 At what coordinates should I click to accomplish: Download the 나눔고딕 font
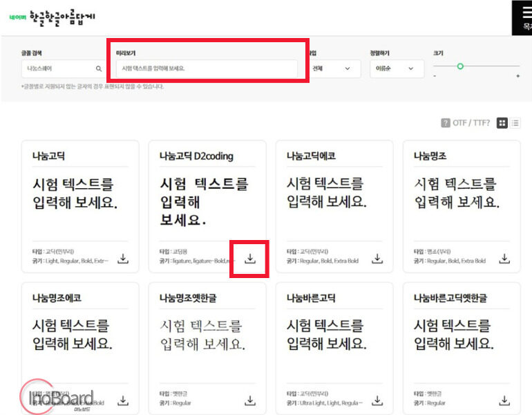(123, 259)
